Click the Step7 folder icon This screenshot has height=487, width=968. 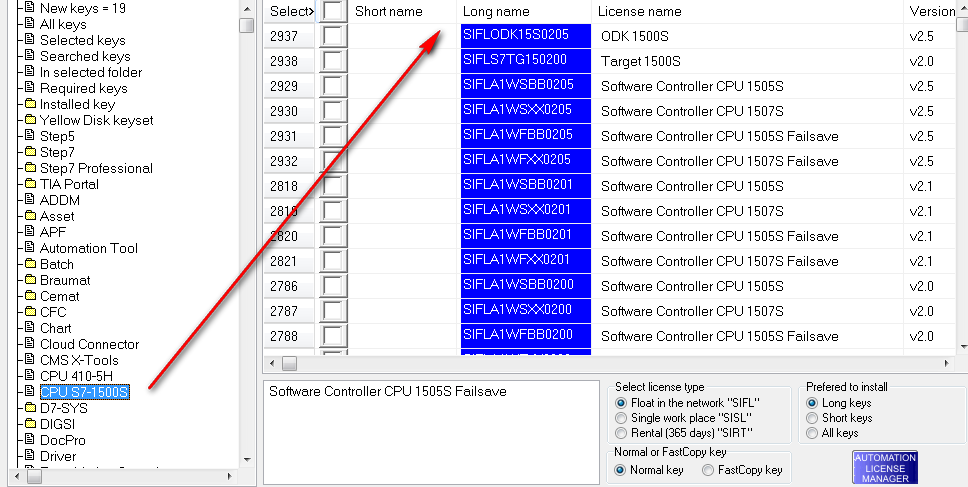click(x=30, y=152)
